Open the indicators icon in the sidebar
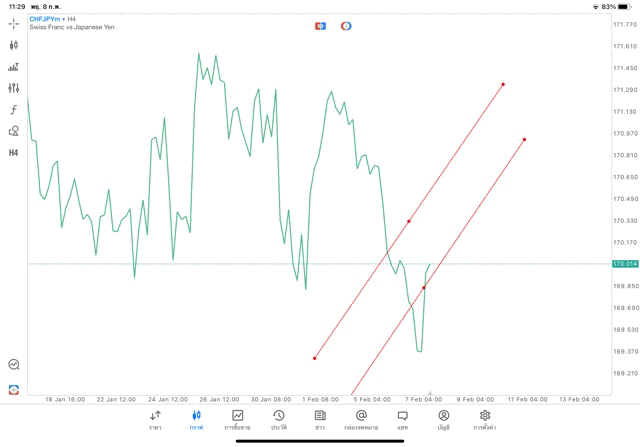Screen dimensions: 640x447 click(x=14, y=67)
